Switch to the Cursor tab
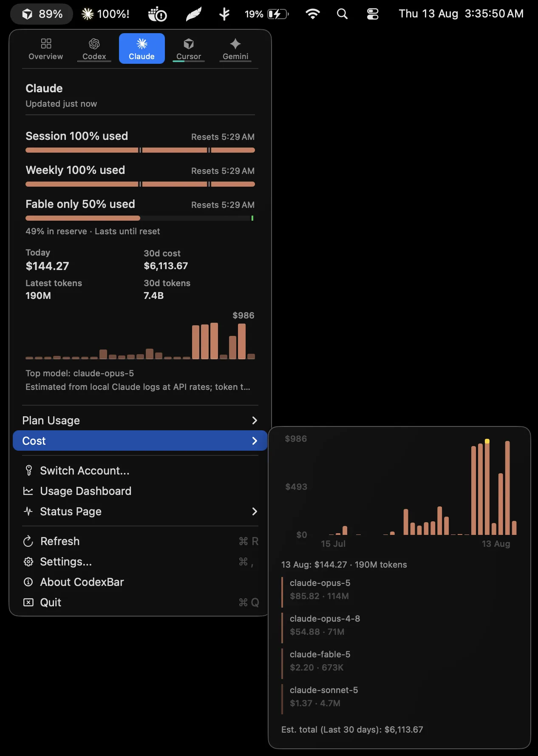538x756 pixels. click(189, 49)
